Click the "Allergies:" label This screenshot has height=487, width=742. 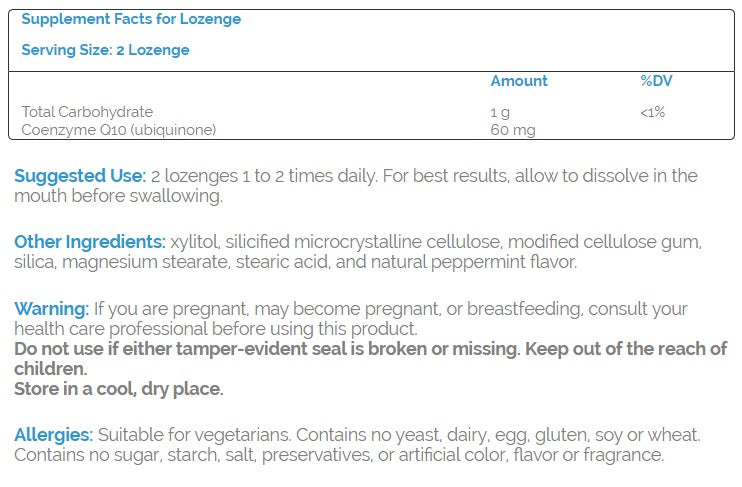54,435
